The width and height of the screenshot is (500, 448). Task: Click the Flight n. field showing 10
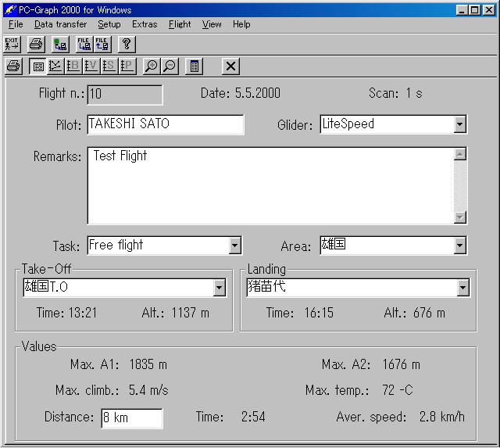pos(125,95)
